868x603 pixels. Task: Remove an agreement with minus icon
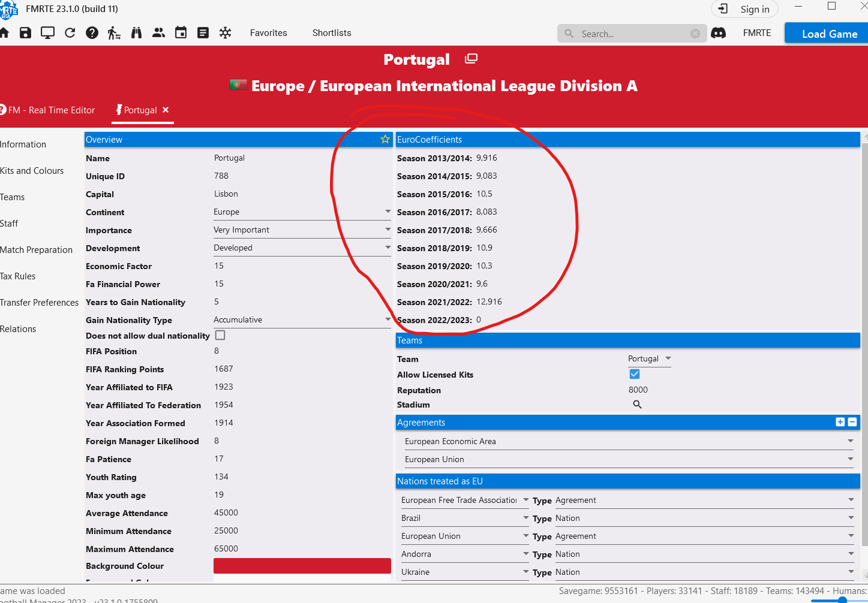point(852,422)
